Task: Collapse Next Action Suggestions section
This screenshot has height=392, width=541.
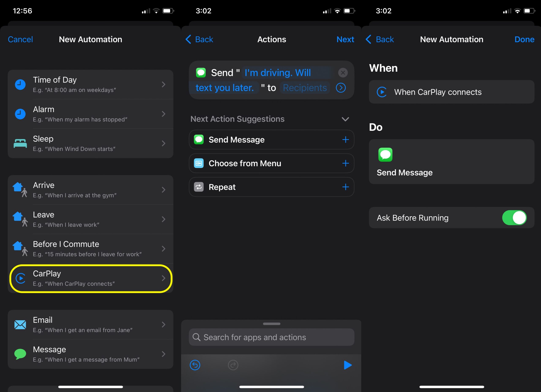Action: (345, 119)
